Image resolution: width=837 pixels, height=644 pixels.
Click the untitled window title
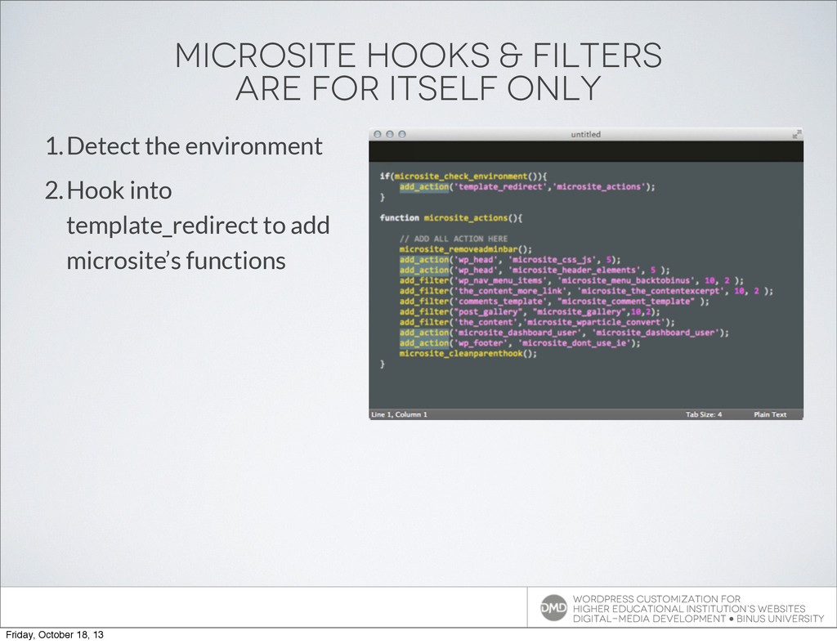[x=585, y=135]
